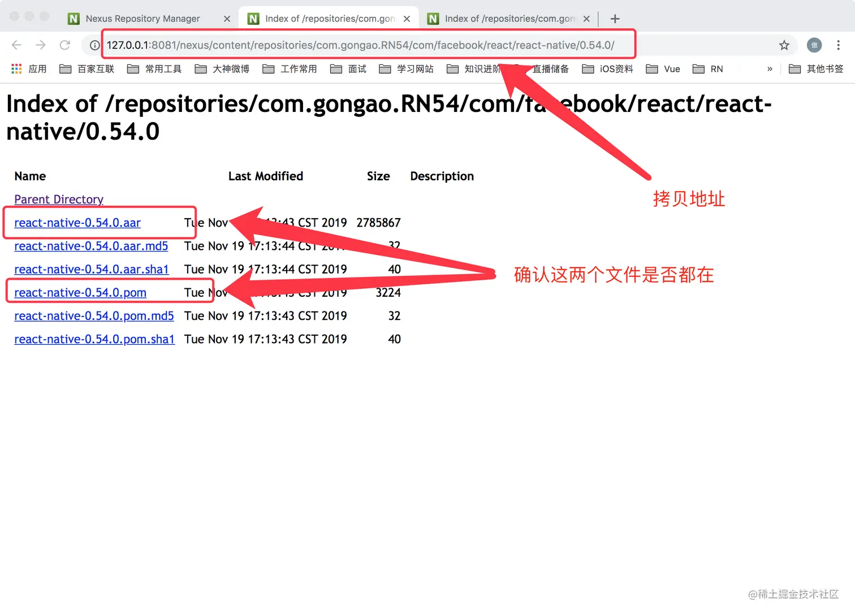Select pom.md5 row size 32
This screenshot has width=855, height=616.
pyautogui.click(x=394, y=315)
